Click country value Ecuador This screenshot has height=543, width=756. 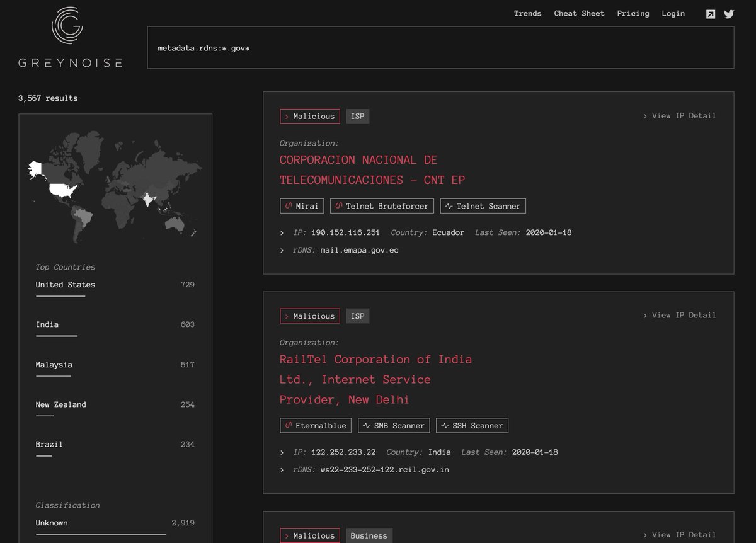tap(448, 232)
